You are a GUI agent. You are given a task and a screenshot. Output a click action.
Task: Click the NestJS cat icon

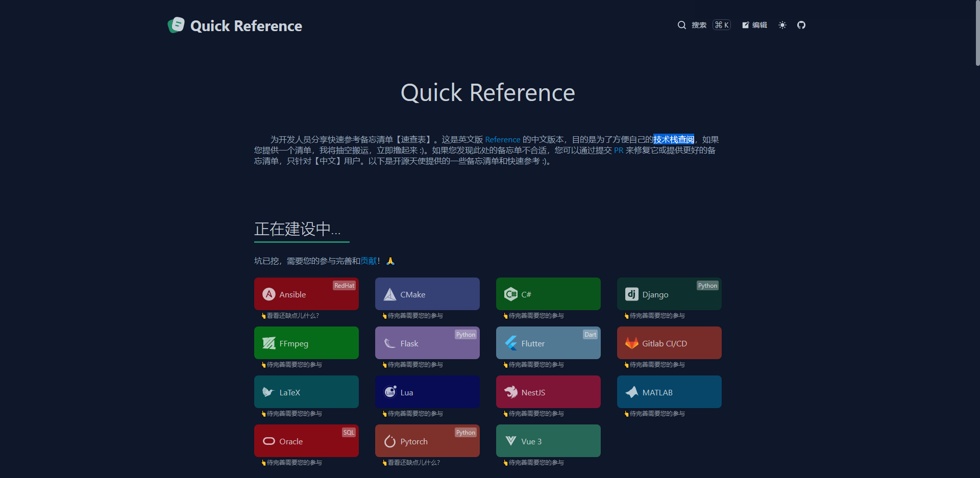coord(511,392)
